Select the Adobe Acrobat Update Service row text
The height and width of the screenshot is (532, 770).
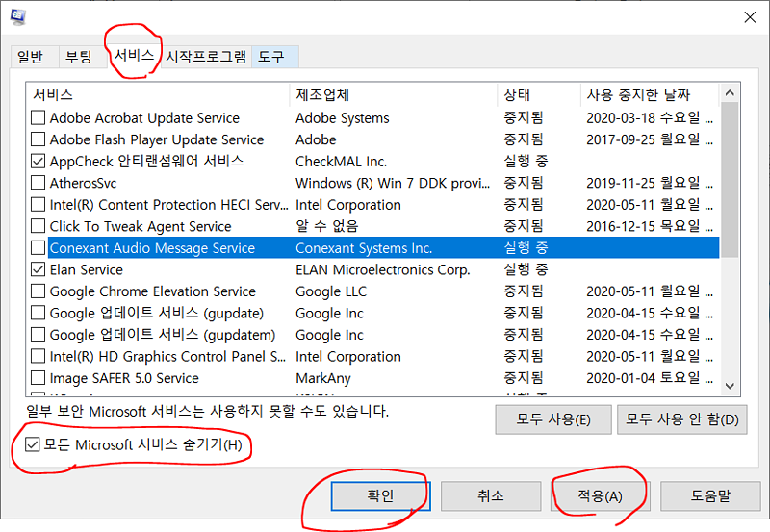[144, 118]
